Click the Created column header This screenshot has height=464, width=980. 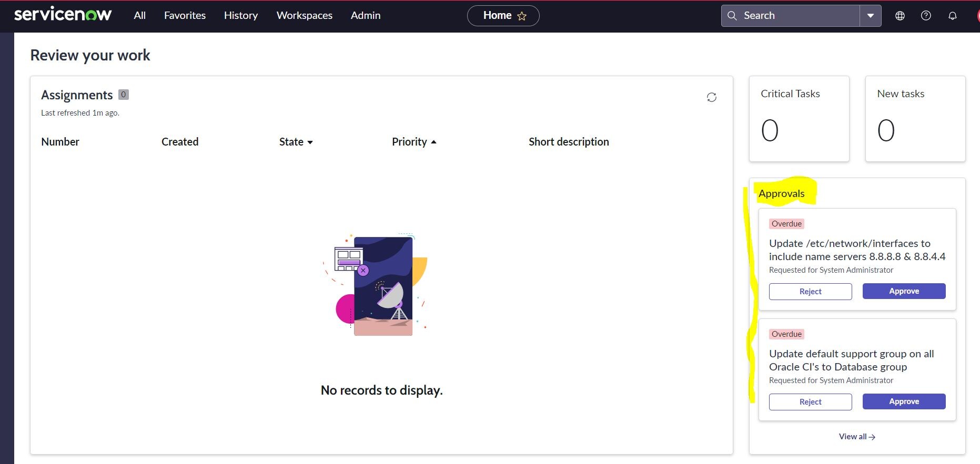click(180, 142)
